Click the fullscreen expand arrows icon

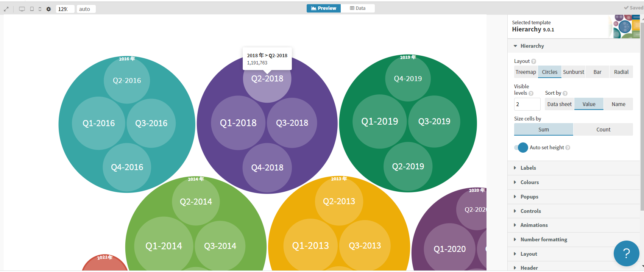[6, 9]
